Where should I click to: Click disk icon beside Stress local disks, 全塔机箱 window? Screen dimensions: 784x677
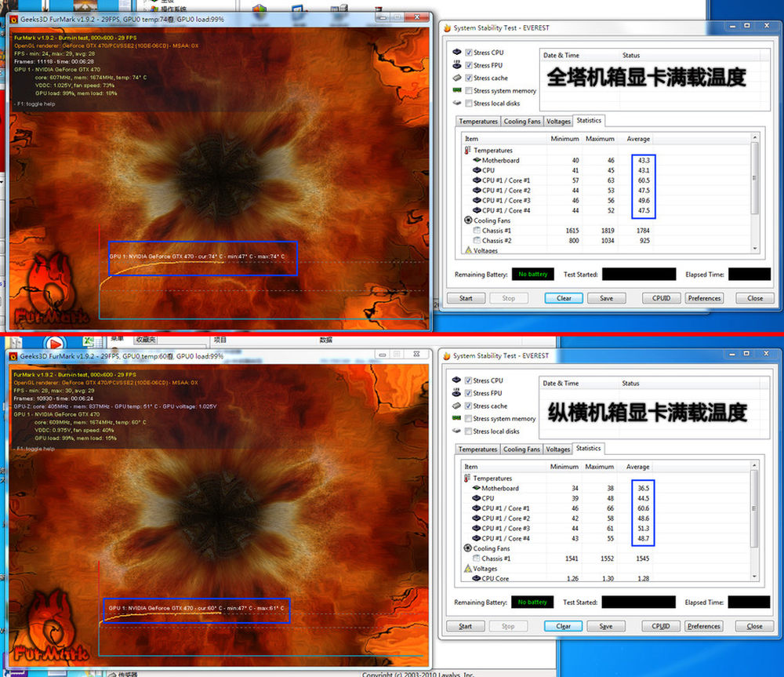point(457,103)
